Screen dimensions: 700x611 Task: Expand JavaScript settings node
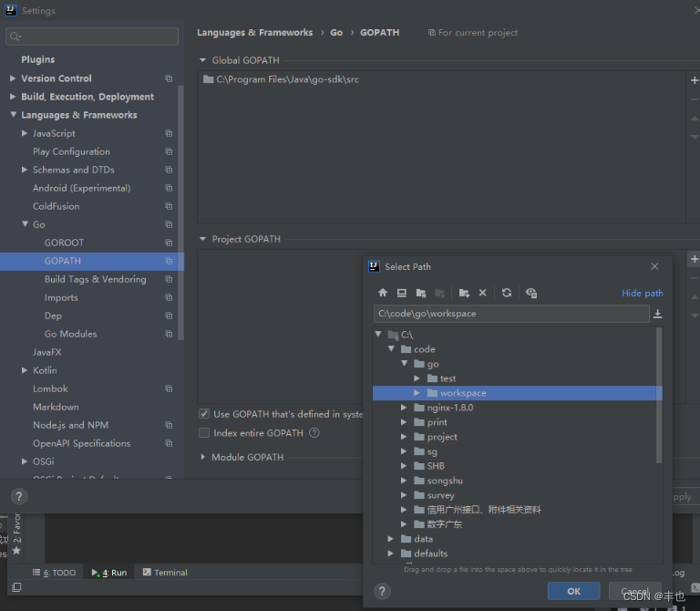pos(25,133)
